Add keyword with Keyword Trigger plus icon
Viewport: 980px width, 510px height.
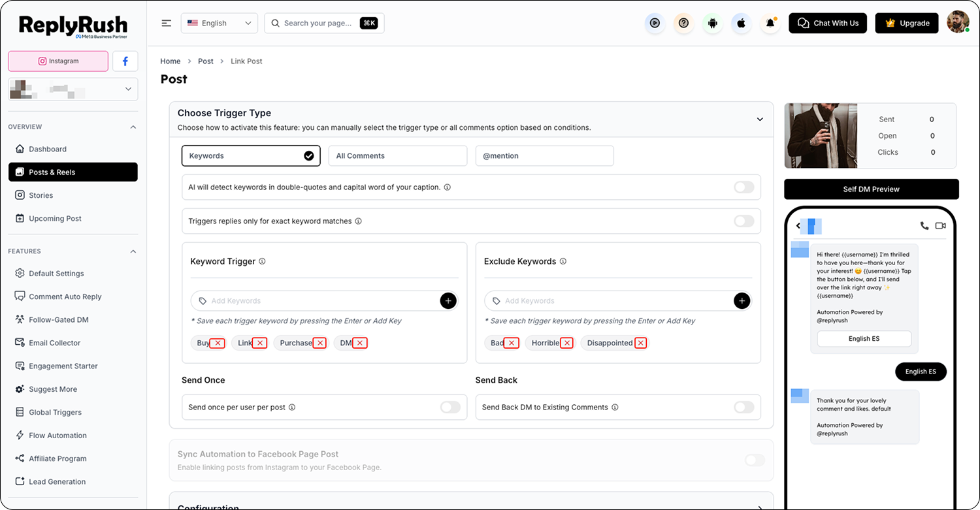pyautogui.click(x=448, y=301)
